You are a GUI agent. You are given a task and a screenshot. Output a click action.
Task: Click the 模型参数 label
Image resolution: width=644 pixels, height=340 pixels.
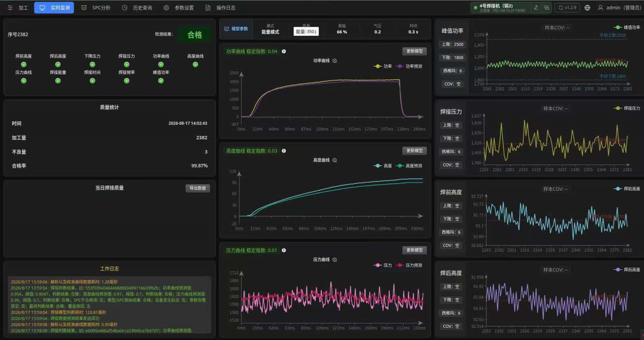click(240, 29)
